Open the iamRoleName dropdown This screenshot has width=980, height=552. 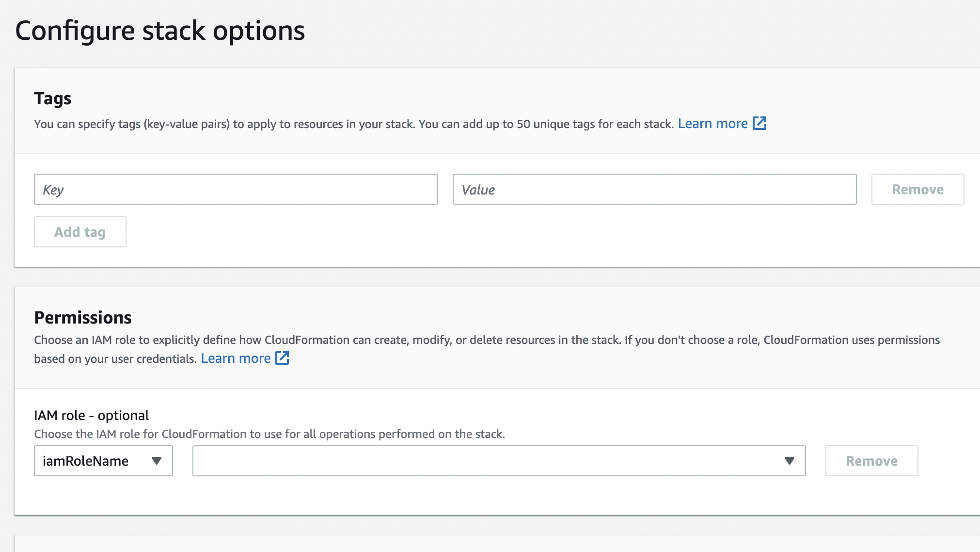pos(103,461)
